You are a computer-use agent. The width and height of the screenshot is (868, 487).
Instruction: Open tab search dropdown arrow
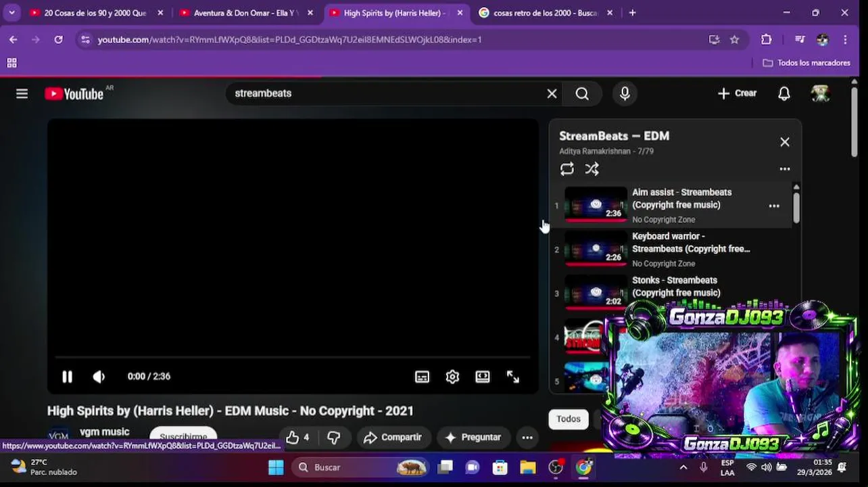click(11, 13)
